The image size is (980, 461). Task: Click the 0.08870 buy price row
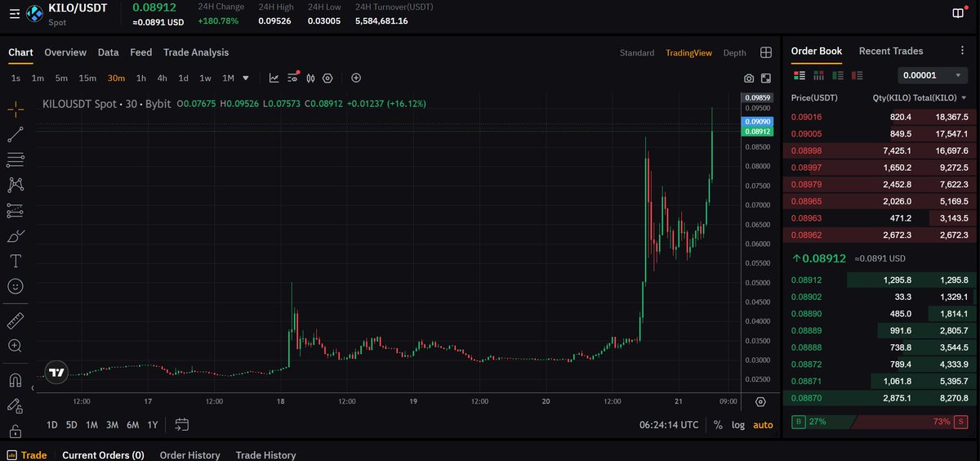(x=880, y=397)
